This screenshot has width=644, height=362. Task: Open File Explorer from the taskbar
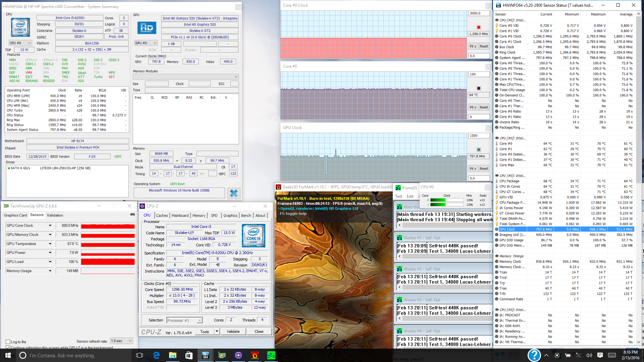(172, 355)
